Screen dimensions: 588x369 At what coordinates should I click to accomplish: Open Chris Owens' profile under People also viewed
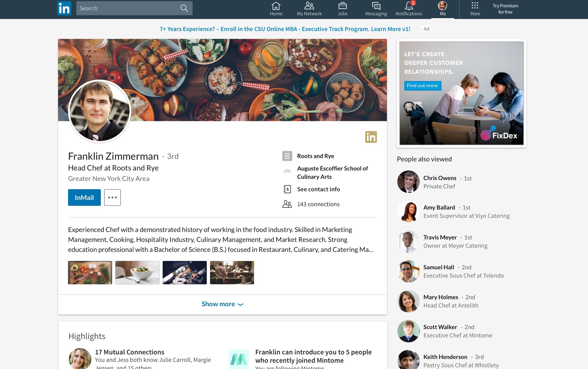click(x=440, y=178)
